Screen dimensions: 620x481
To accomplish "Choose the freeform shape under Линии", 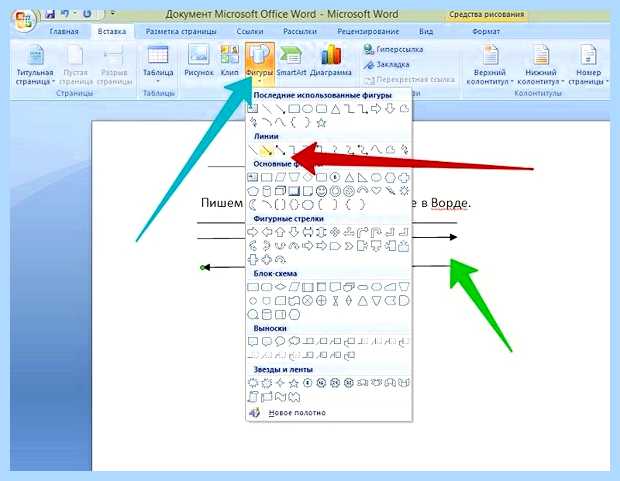I will point(390,150).
